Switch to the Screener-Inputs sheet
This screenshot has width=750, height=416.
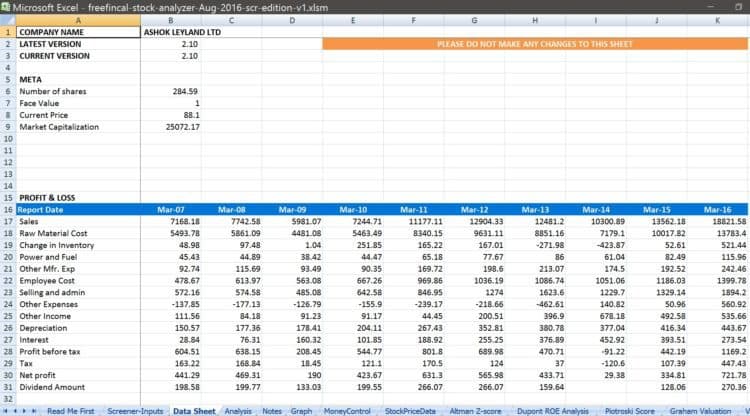coord(135,411)
